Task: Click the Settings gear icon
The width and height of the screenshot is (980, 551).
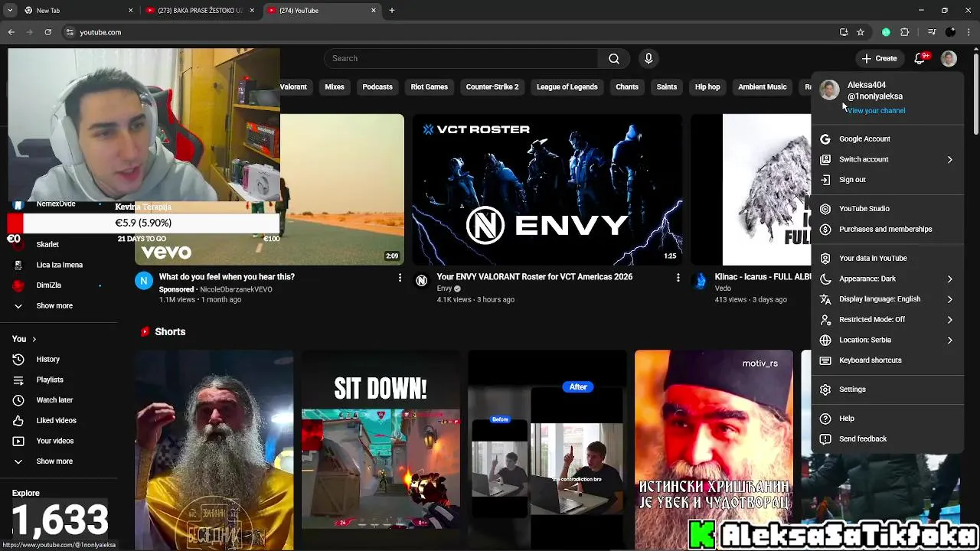Action: [825, 390]
